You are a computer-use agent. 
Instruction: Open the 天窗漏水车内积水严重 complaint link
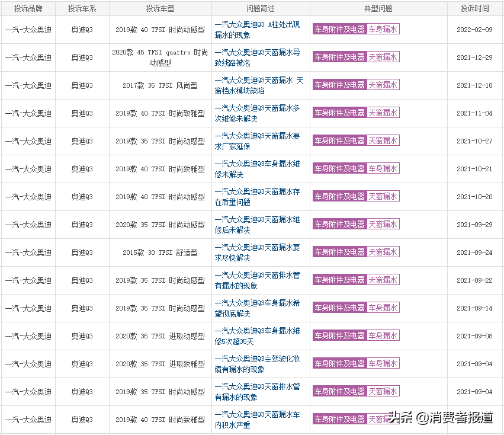click(257, 420)
